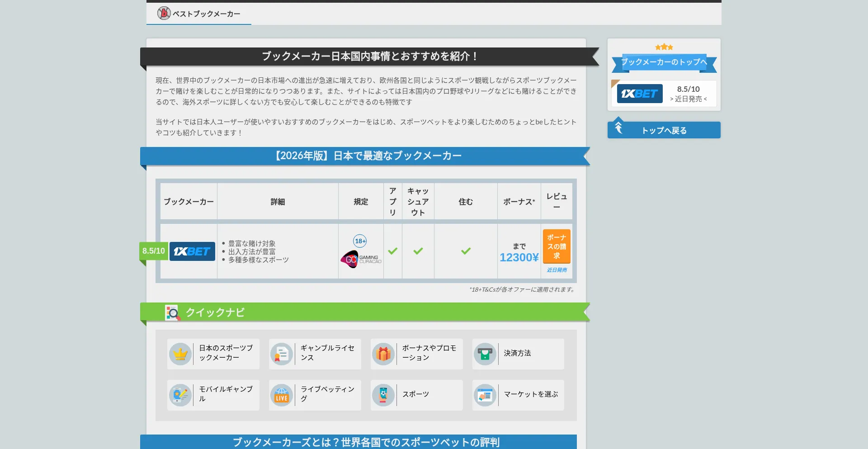Click the ブックメーカーのトップへ ribbon banner
Viewport: 868px width, 449px height.
click(664, 62)
